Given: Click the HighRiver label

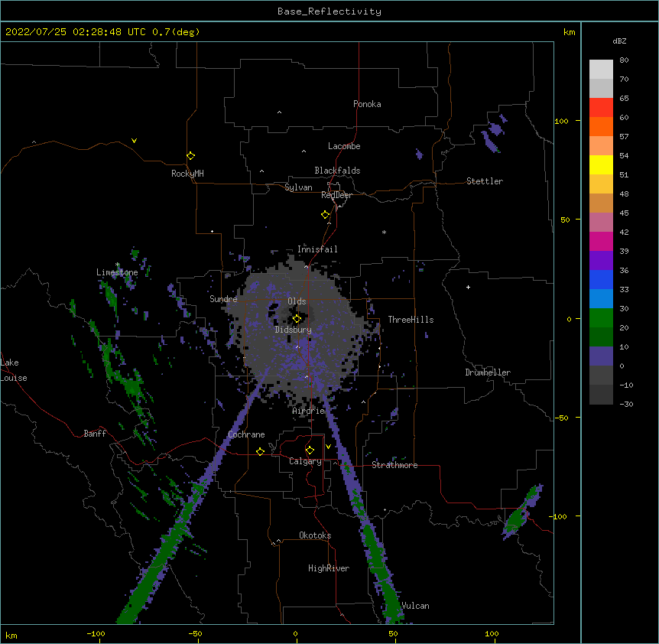Looking at the screenshot, I should click(329, 568).
